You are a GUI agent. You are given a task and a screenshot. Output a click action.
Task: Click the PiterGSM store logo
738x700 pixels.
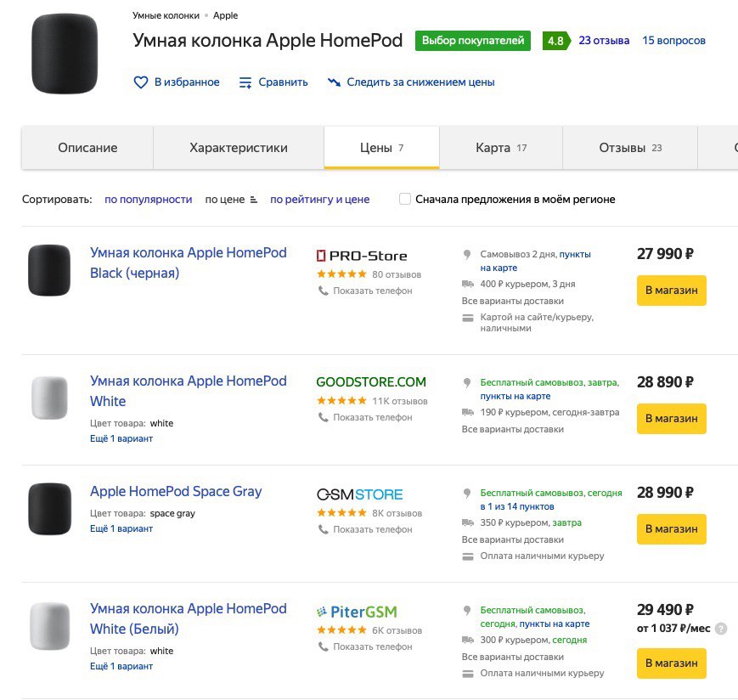coord(357,612)
